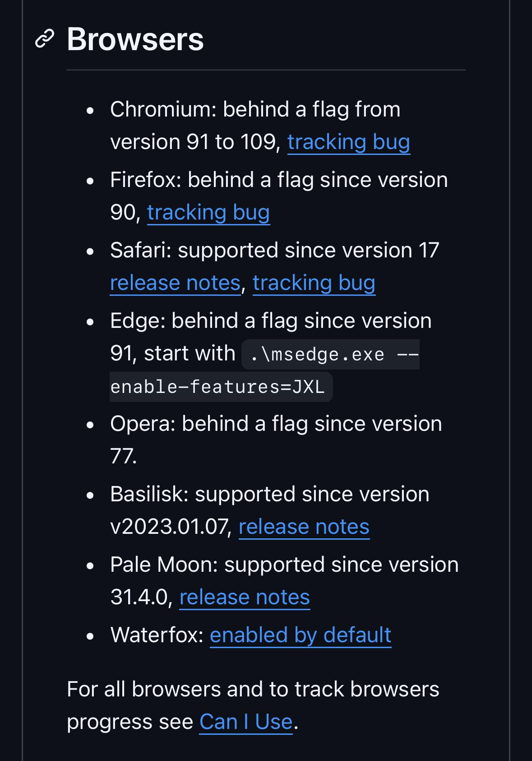Click the Safari supported since version 17 text

point(274,251)
